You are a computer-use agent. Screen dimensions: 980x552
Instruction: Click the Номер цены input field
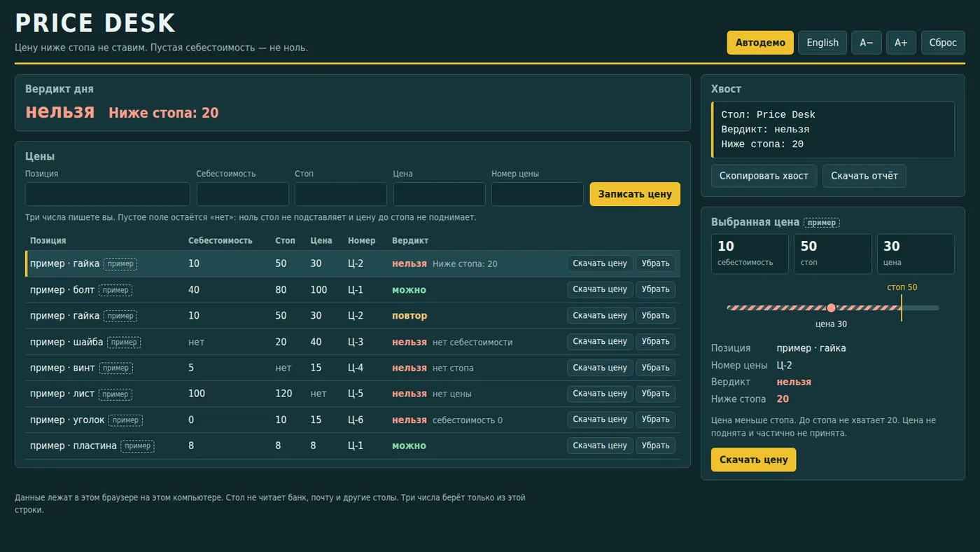538,194
